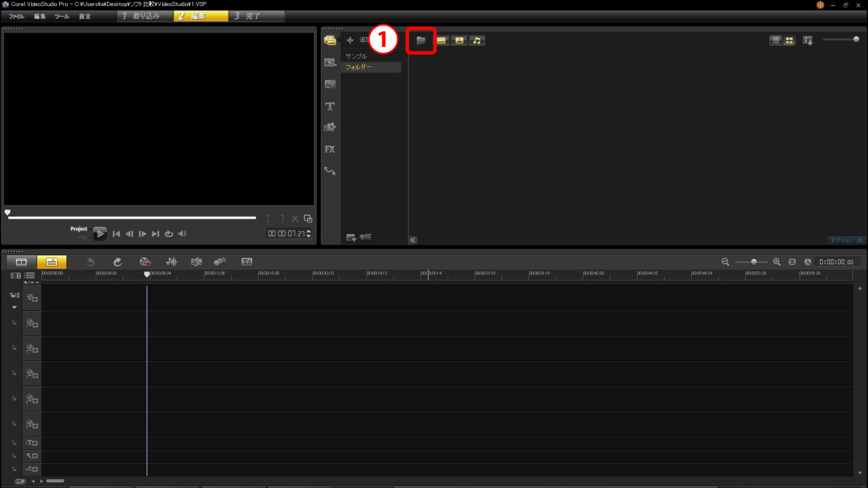868x488 pixels.
Task: Toggle show/hide photos in library
Action: [x=459, y=41]
